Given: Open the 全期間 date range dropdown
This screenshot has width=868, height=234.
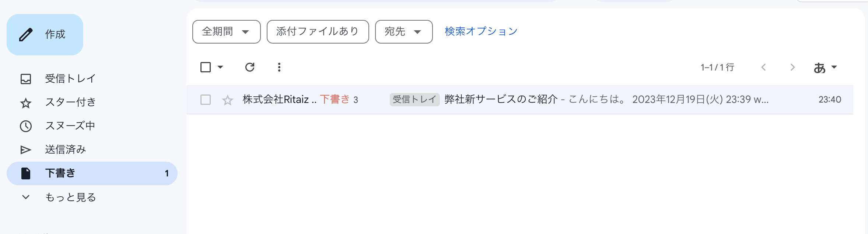Looking at the screenshot, I should pos(226,32).
